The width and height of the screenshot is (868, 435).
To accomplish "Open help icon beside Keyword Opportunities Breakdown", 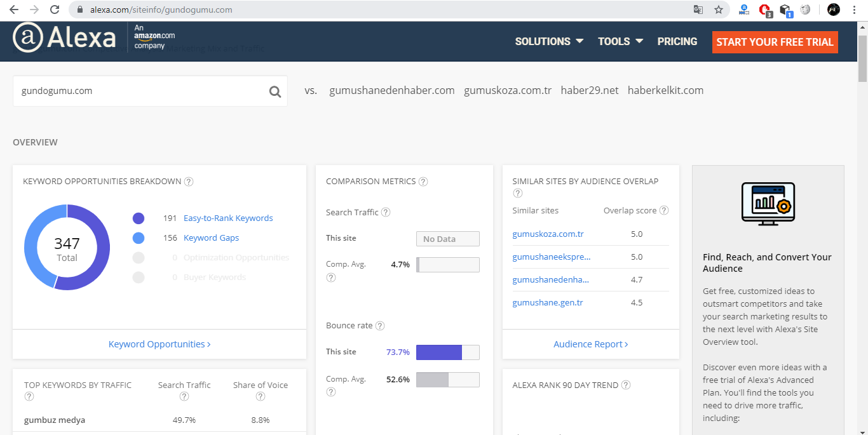I will pos(189,182).
